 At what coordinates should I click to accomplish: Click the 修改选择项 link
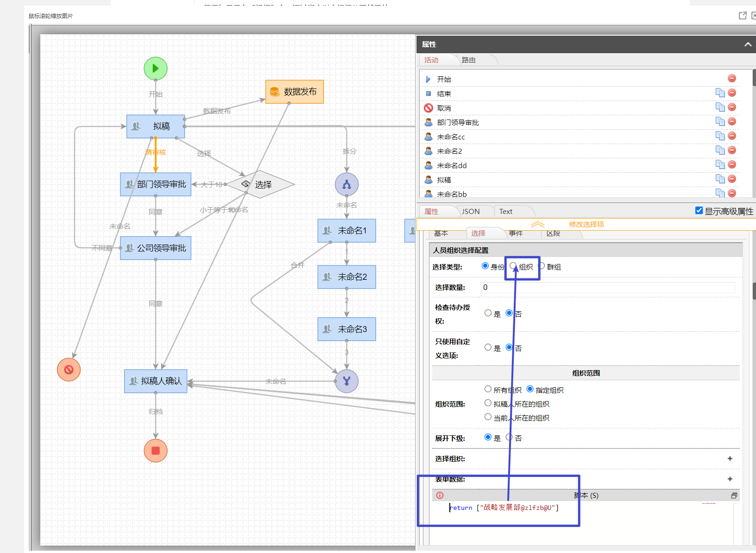coord(586,224)
